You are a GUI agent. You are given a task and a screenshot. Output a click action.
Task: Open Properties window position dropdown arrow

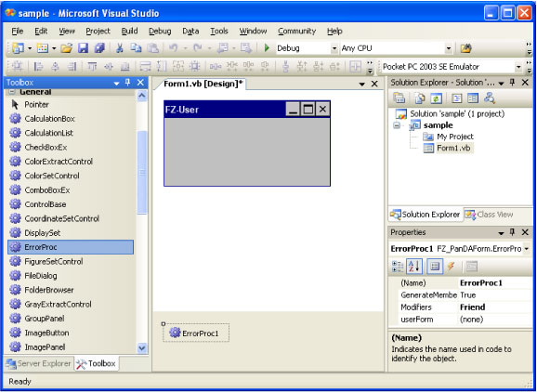(501, 233)
